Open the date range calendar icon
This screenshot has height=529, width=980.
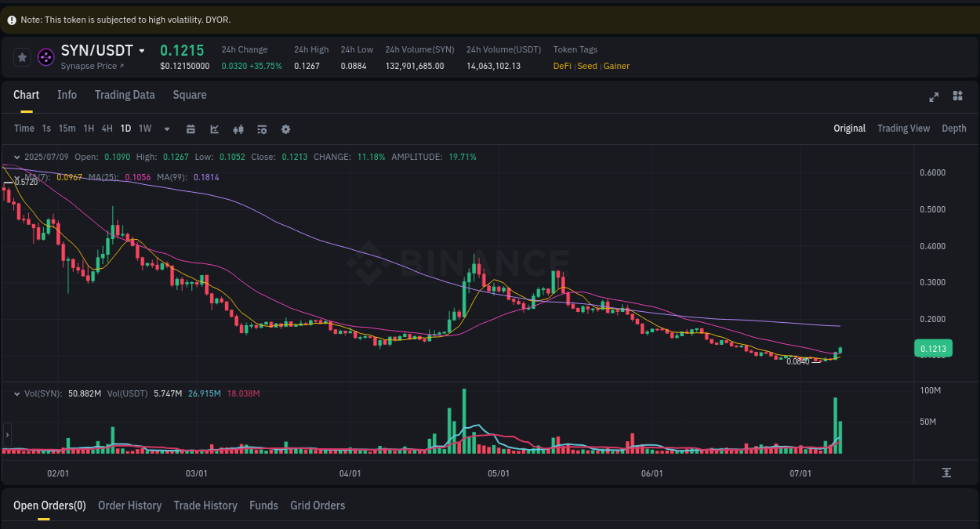click(191, 129)
